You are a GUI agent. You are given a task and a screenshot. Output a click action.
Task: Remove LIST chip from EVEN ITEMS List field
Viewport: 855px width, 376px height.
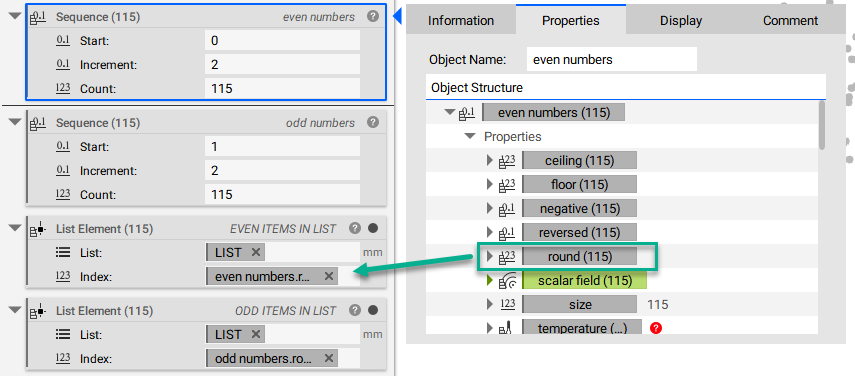[256, 252]
